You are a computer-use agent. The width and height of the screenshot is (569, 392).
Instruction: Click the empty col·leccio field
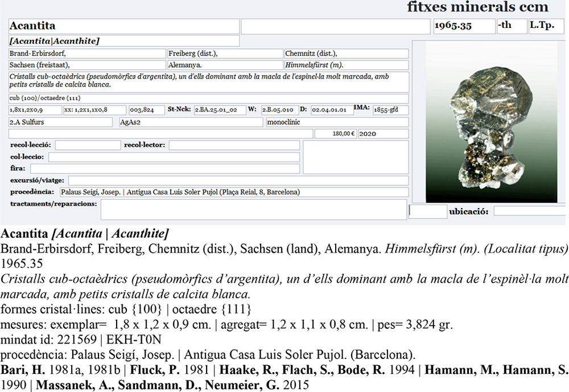pyautogui.click(x=174, y=157)
